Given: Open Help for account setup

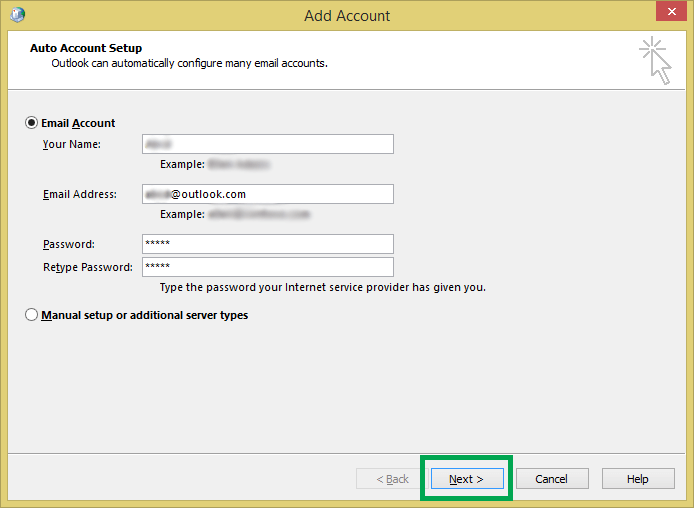Looking at the screenshot, I should [638, 479].
